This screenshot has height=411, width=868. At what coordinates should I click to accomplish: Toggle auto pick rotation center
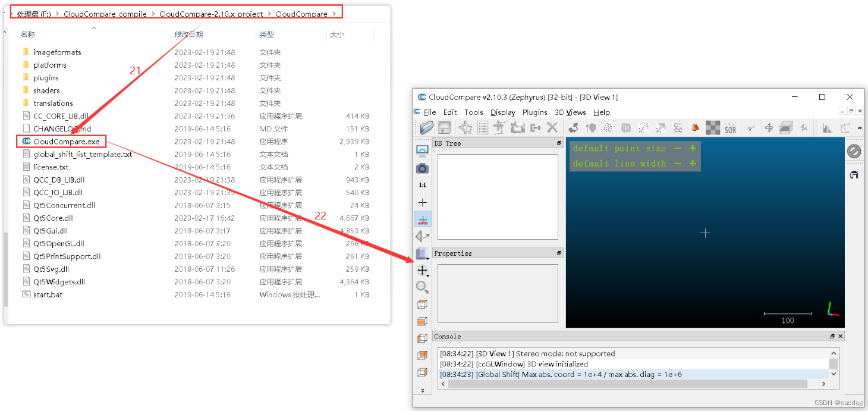(423, 219)
